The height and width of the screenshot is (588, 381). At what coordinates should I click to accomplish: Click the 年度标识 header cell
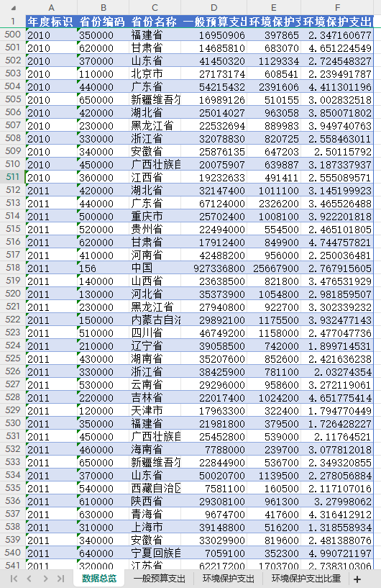click(x=51, y=22)
